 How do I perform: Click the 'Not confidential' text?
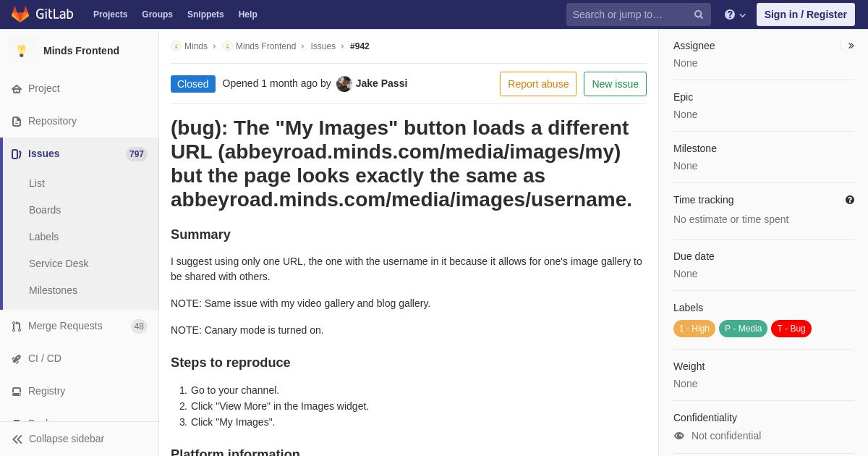[726, 436]
